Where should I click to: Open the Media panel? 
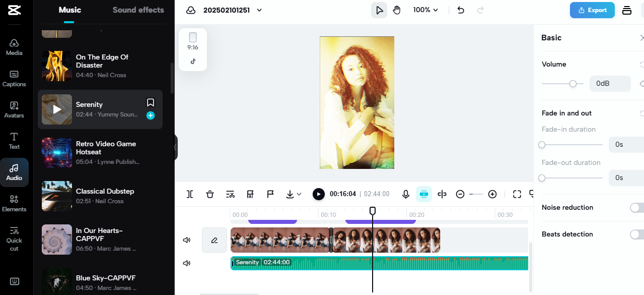pyautogui.click(x=14, y=47)
